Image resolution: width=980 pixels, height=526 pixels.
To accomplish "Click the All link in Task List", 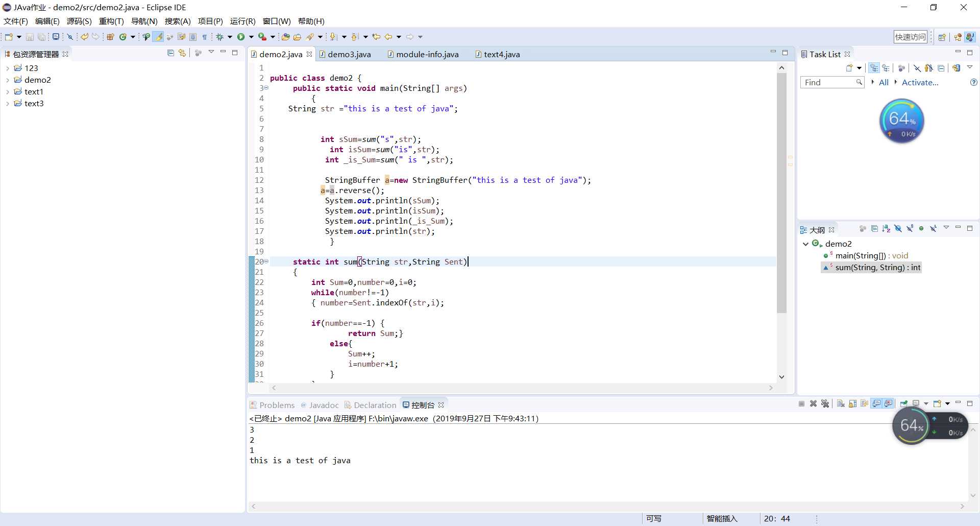I will pyautogui.click(x=884, y=82).
